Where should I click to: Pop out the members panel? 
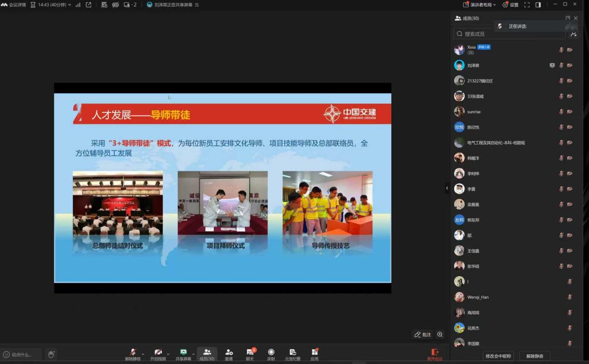(568, 18)
